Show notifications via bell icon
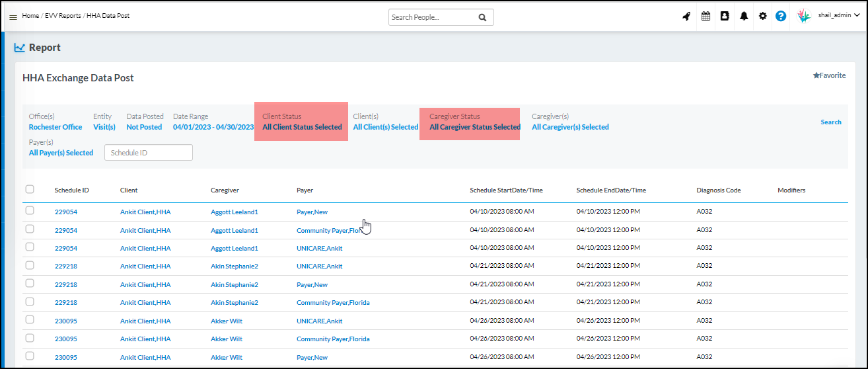The height and width of the screenshot is (369, 868). coord(744,17)
